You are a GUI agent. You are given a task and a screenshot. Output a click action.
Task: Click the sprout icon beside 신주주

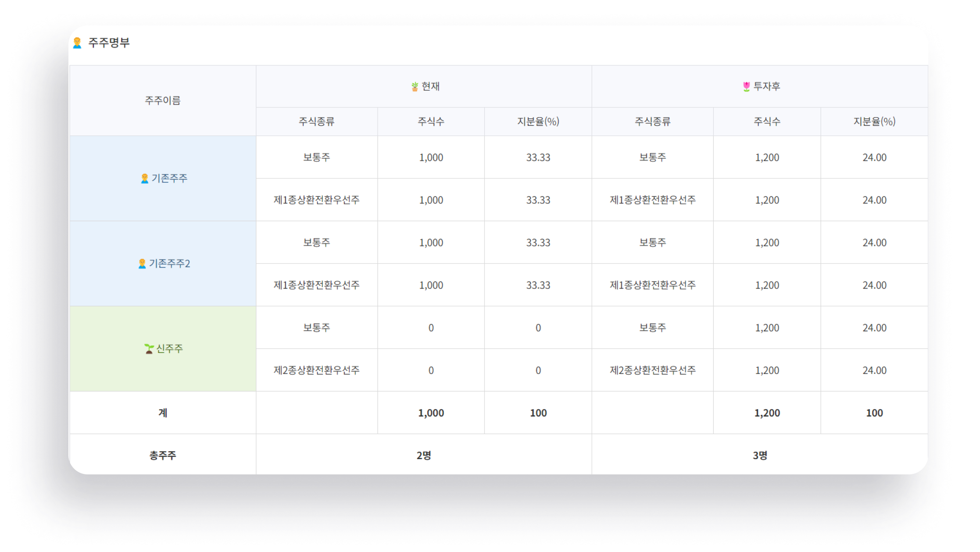(149, 349)
